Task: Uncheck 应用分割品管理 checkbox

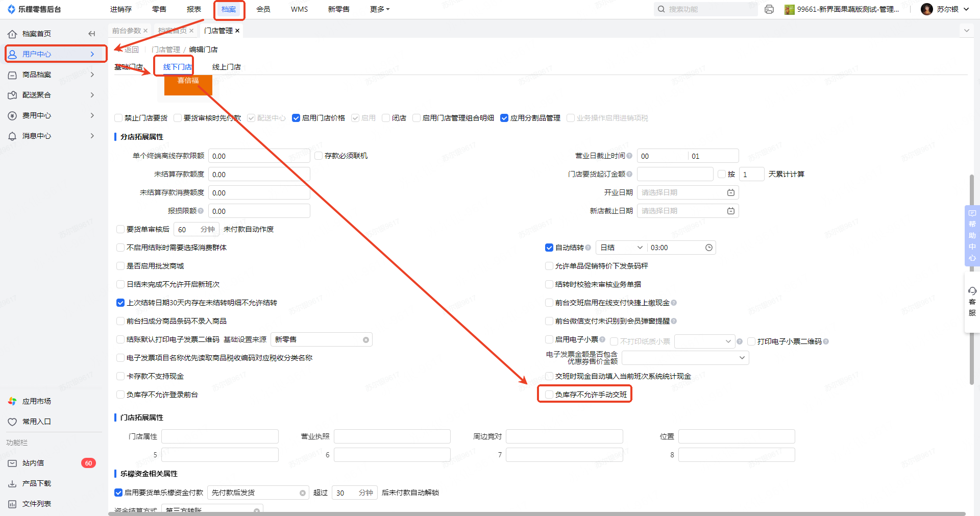Action: pos(504,118)
